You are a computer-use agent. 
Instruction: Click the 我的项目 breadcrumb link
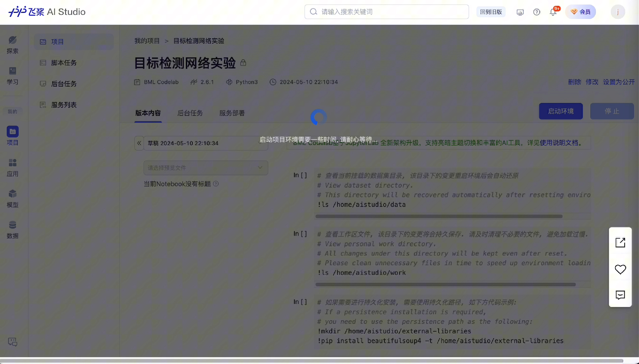(147, 41)
